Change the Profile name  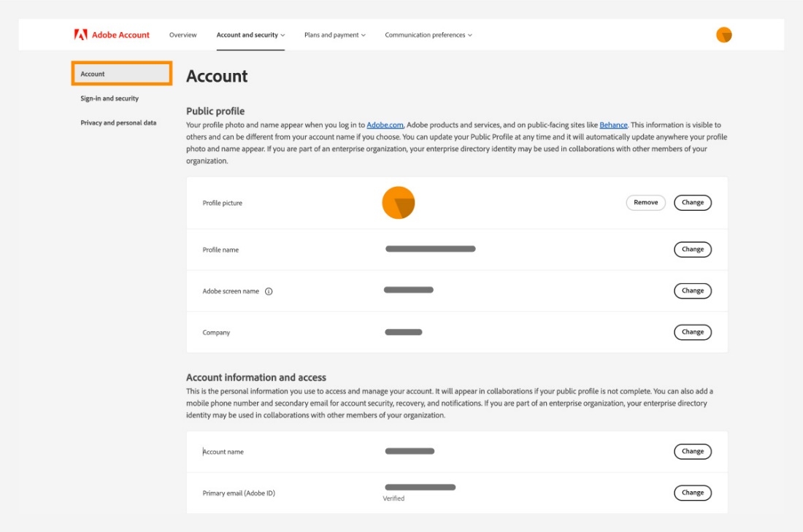pyautogui.click(x=692, y=250)
